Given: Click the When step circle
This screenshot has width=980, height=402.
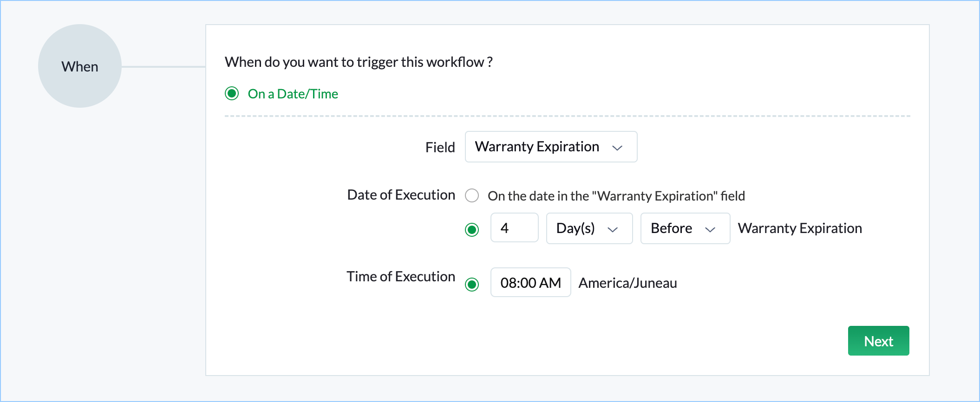Looking at the screenshot, I should (80, 66).
